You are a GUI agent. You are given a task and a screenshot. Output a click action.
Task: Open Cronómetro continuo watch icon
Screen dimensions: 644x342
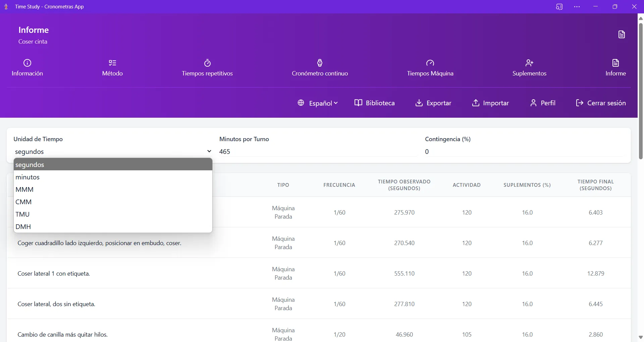pos(320,63)
